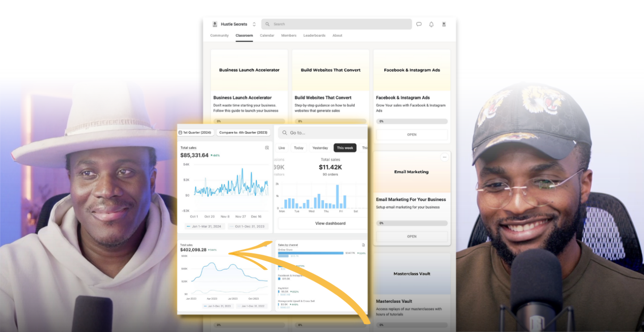644x332 pixels.
Task: Click the Hustle Secrets search field
Action: (336, 24)
